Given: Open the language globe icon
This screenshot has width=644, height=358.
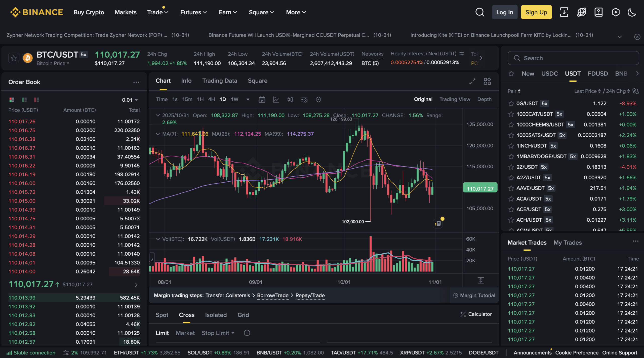Looking at the screenshot, I should point(581,12).
